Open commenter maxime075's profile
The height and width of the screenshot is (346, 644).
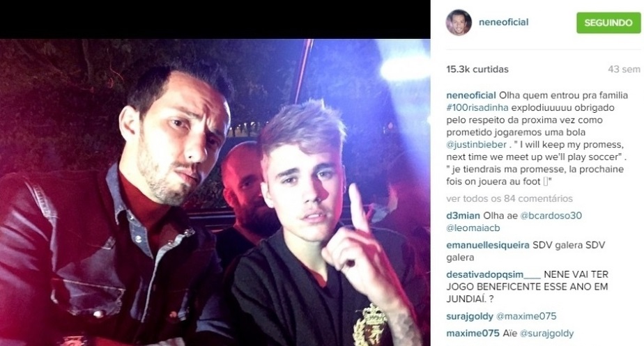click(x=473, y=333)
